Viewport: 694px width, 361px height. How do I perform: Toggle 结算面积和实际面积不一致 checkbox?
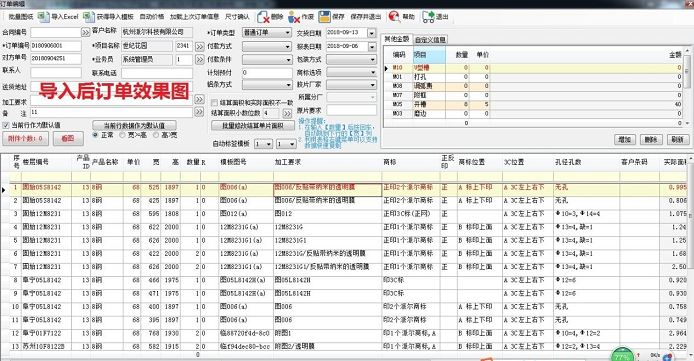click(x=214, y=103)
